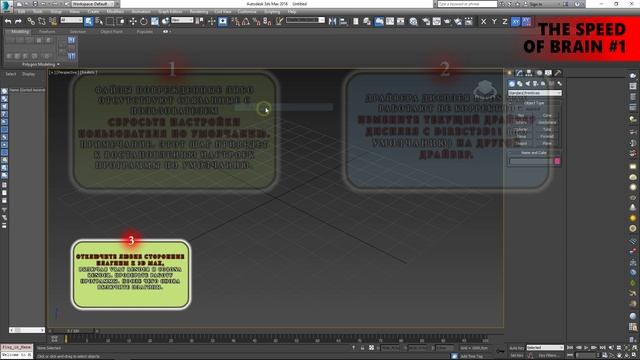Click the time slider handle
This screenshot has height=360, width=640.
[73, 331]
